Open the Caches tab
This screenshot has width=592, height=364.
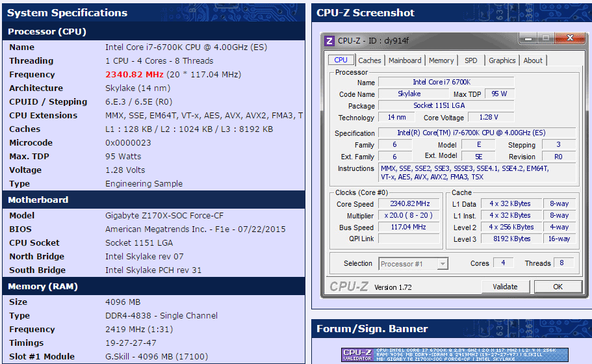coord(370,60)
